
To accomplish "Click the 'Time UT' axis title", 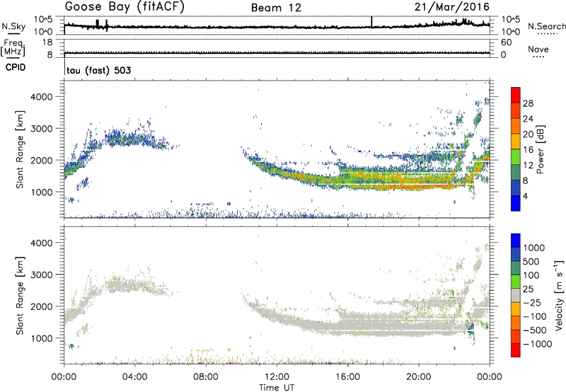I will pos(277,388).
